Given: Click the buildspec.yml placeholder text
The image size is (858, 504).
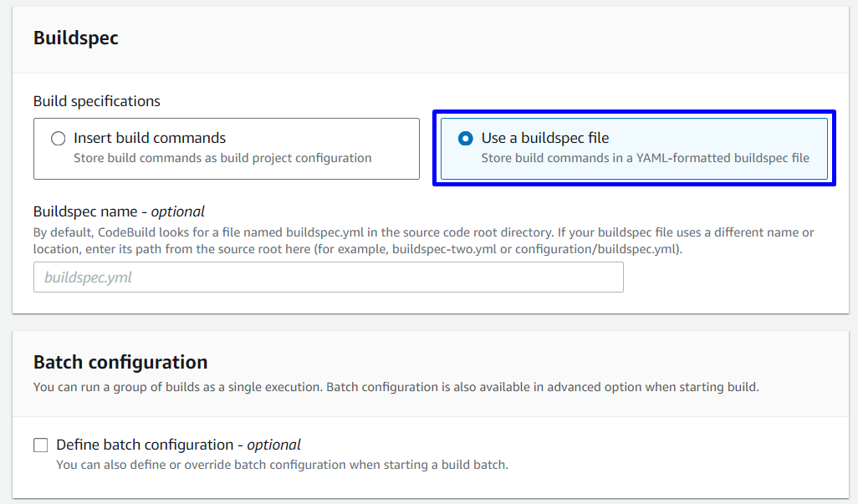Looking at the screenshot, I should tap(88, 277).
